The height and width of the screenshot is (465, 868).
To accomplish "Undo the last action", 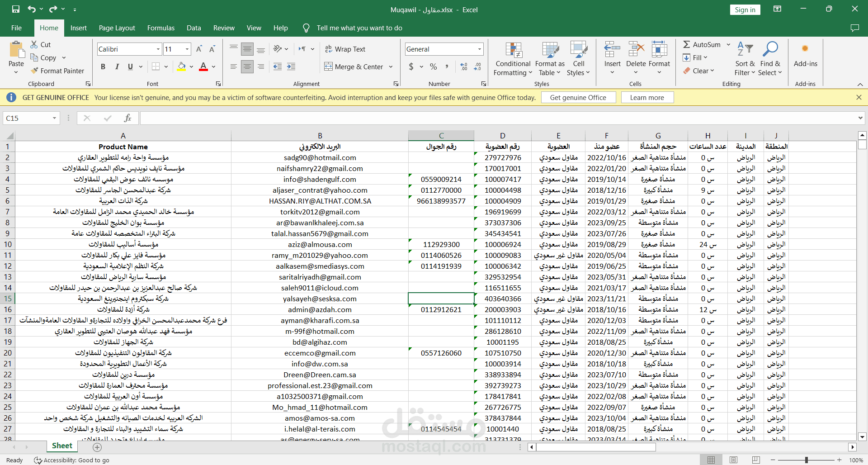I will click(31, 9).
